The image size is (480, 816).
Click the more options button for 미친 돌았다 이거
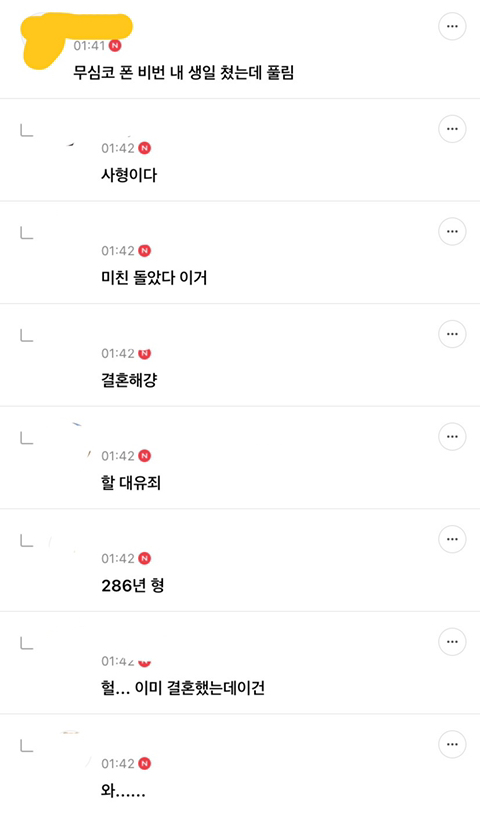click(x=452, y=231)
